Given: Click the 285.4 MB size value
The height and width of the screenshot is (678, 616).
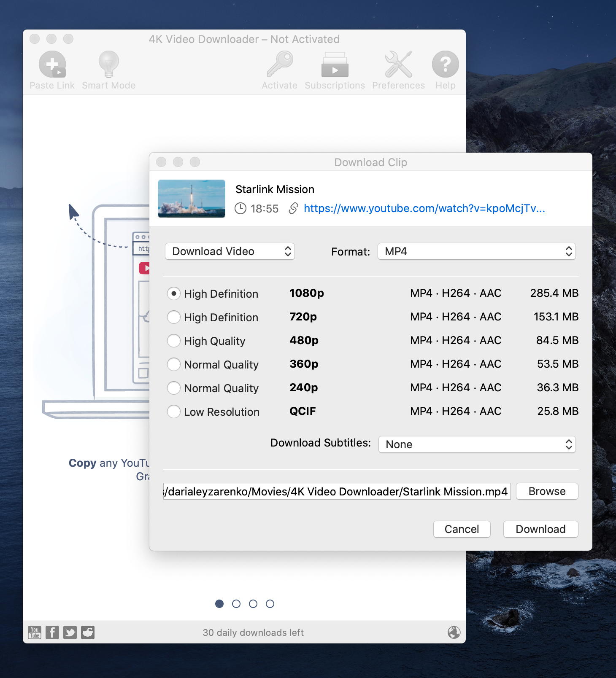Looking at the screenshot, I should (554, 293).
